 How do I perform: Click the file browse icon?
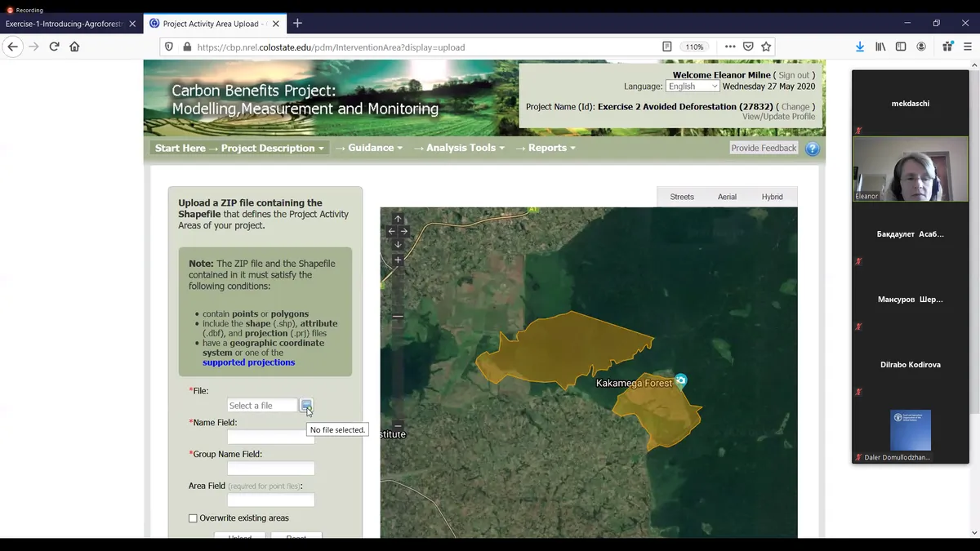tap(305, 405)
